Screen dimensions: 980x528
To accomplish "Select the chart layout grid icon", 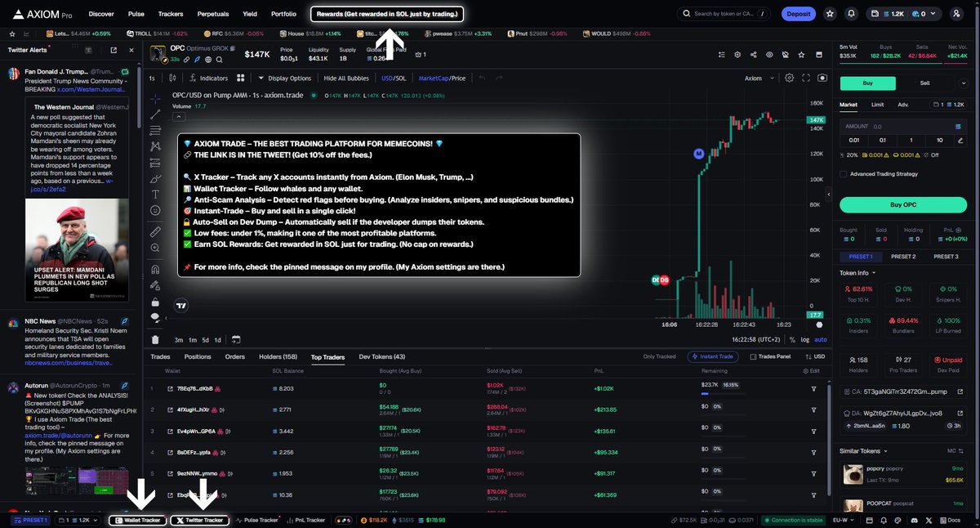I will [x=241, y=78].
